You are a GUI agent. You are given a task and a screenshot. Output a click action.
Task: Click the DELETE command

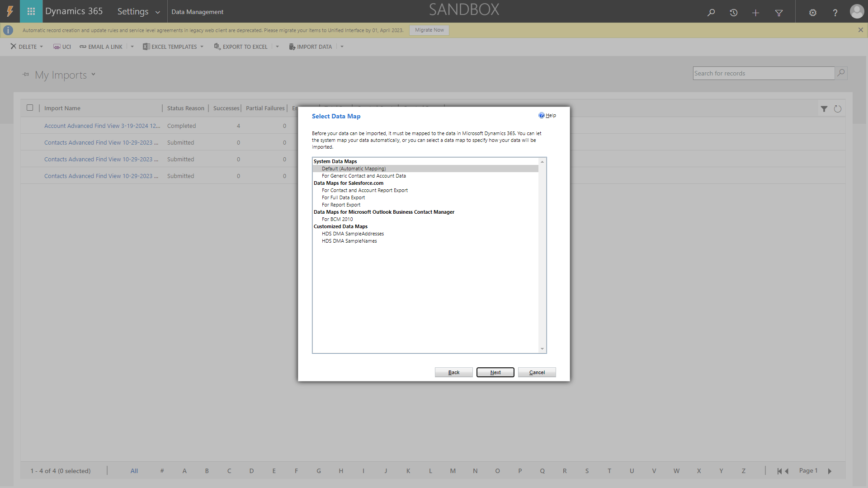tap(24, 47)
